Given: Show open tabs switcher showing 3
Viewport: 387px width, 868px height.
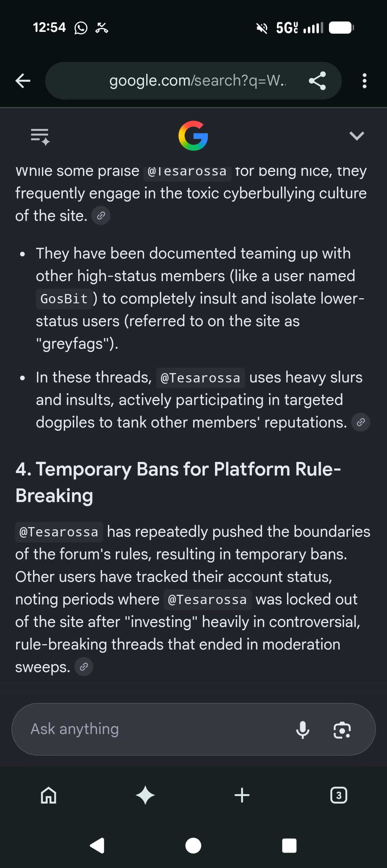Looking at the screenshot, I should (339, 795).
